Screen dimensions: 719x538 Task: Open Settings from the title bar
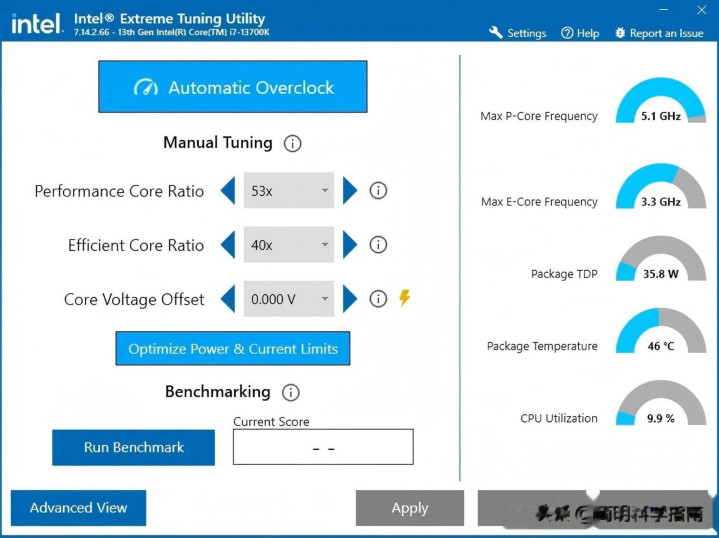click(517, 33)
